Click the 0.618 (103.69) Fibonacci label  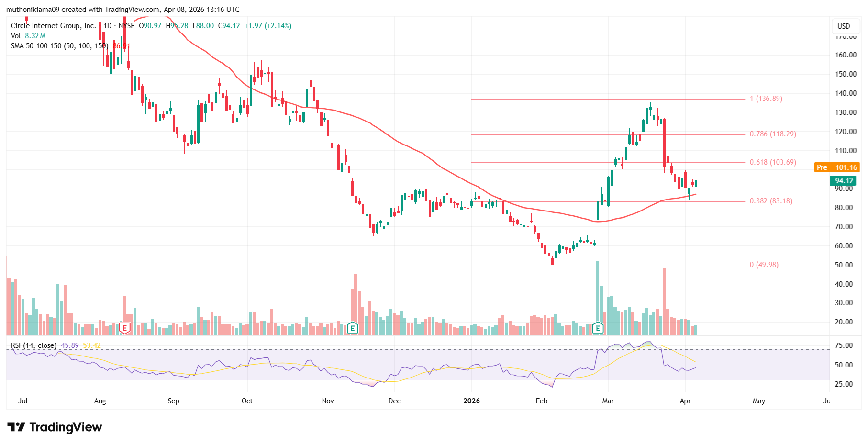tap(773, 162)
